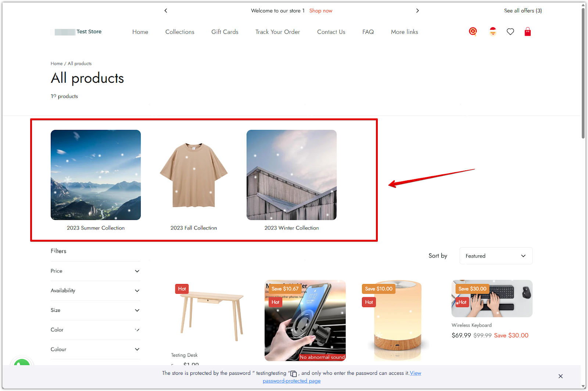Viewport: 588px width, 391px height.
Task: Open 2023 Winter Collection thumbnail
Action: point(291,175)
